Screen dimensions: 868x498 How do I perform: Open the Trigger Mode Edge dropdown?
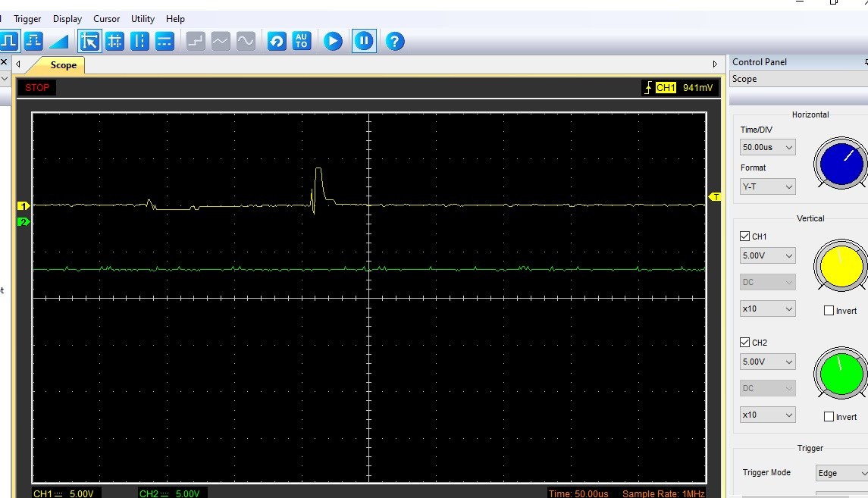coord(840,473)
